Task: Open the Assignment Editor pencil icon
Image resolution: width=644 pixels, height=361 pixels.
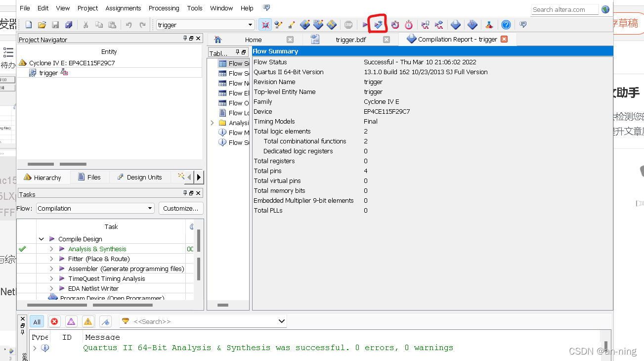Action: point(292,25)
